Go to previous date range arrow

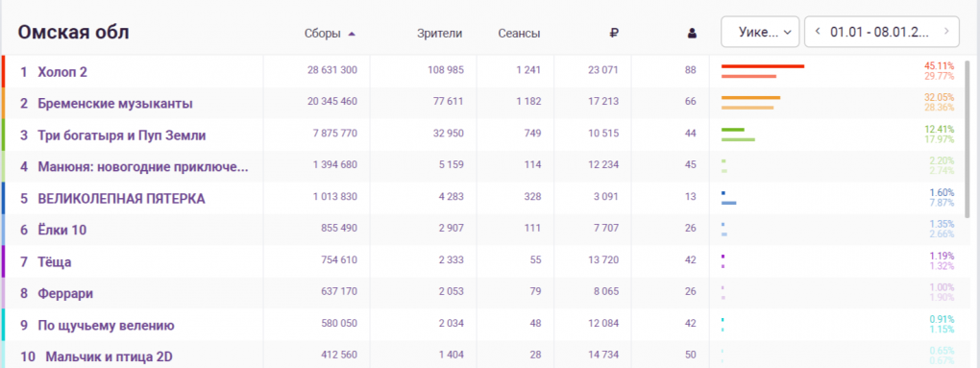click(818, 31)
